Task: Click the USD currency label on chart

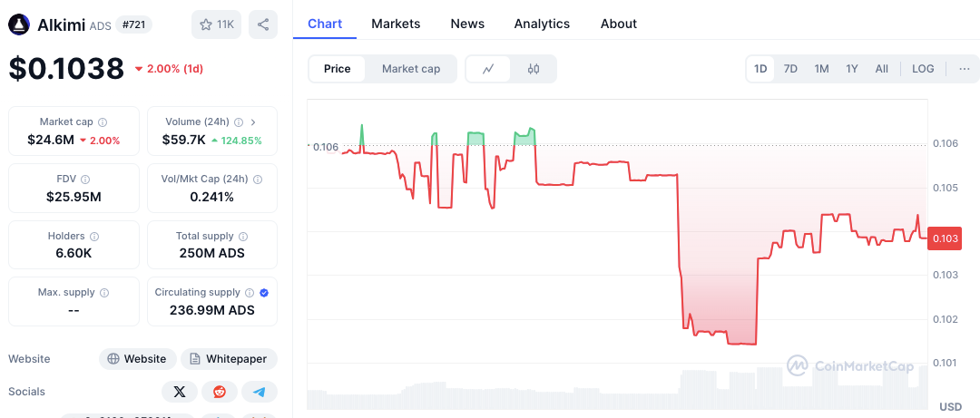Action: click(x=951, y=407)
